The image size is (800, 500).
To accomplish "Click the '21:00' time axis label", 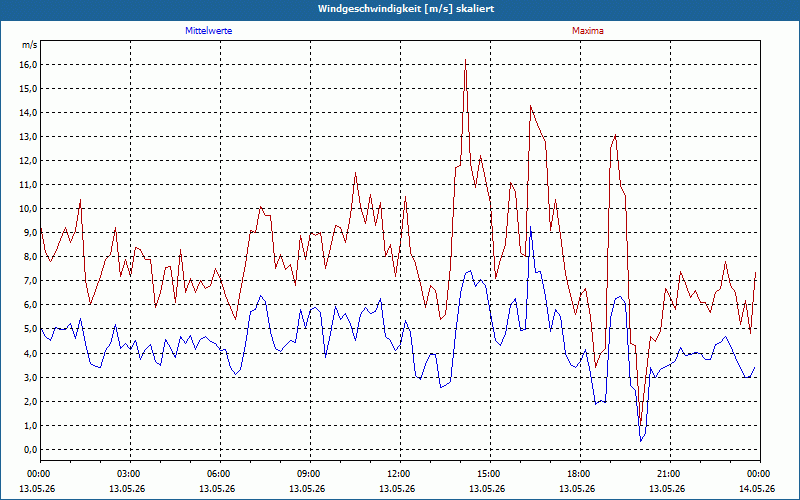I will click(x=670, y=474).
